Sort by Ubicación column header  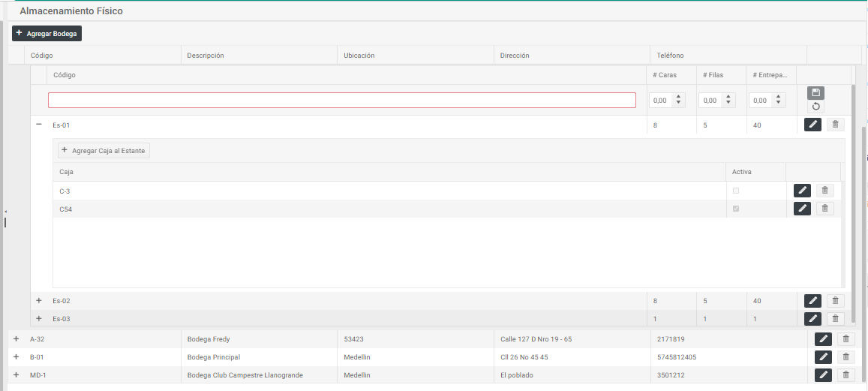tap(359, 56)
